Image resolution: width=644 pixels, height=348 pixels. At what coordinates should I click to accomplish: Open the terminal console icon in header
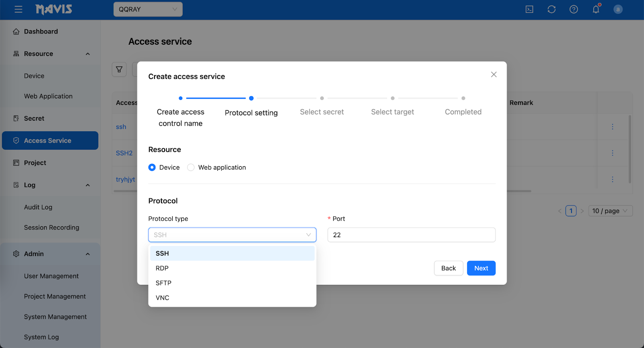point(529,9)
